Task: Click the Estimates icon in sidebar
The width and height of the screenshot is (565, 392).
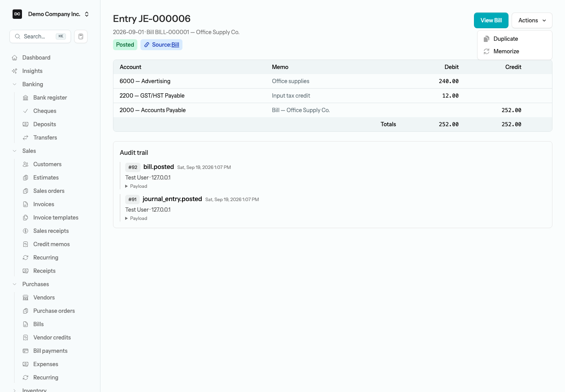Action: 26,178
